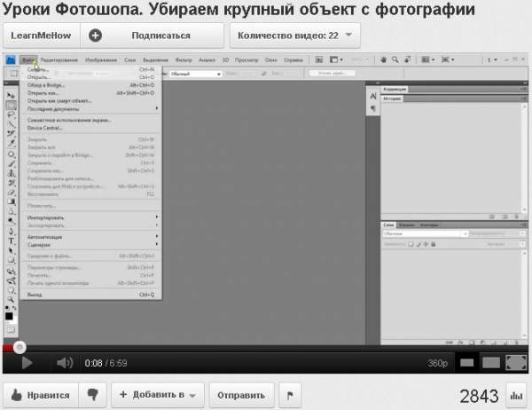
Task: Open the Изображение menu
Action: [101, 60]
